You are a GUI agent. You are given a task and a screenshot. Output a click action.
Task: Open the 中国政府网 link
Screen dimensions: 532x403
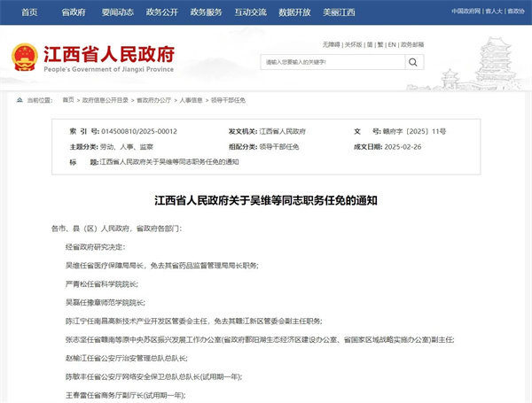(466, 12)
